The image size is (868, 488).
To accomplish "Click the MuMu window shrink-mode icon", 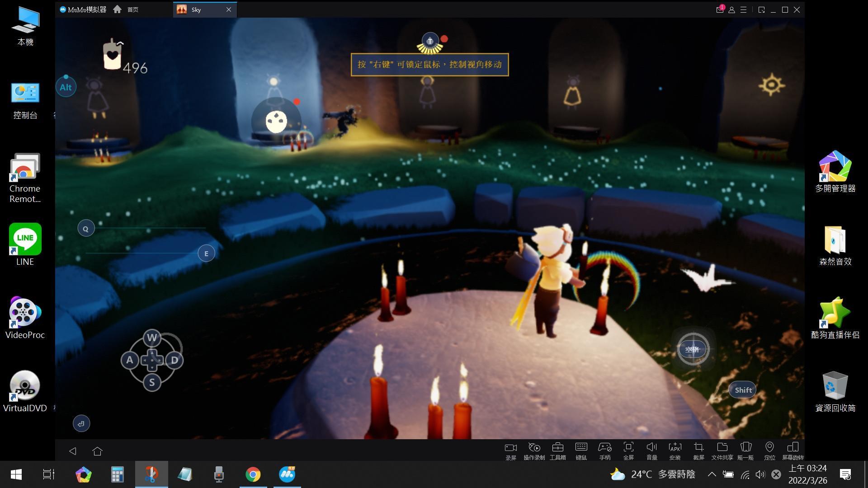I will [x=761, y=9].
